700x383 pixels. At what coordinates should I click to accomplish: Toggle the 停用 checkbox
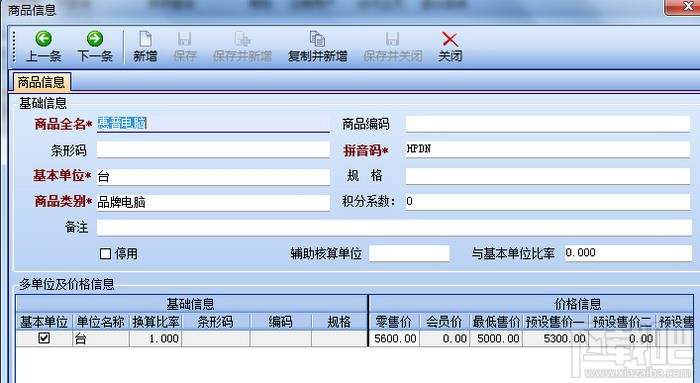tap(105, 254)
